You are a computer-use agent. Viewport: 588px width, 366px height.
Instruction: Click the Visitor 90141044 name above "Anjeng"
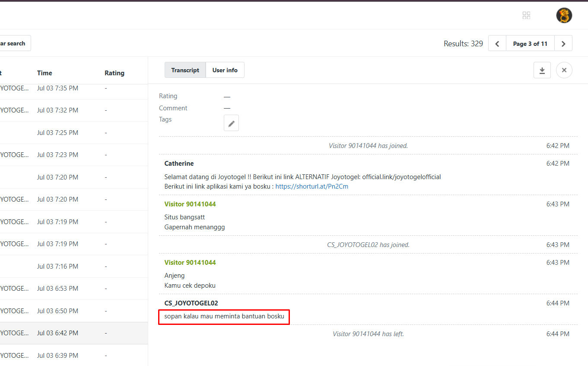point(190,263)
